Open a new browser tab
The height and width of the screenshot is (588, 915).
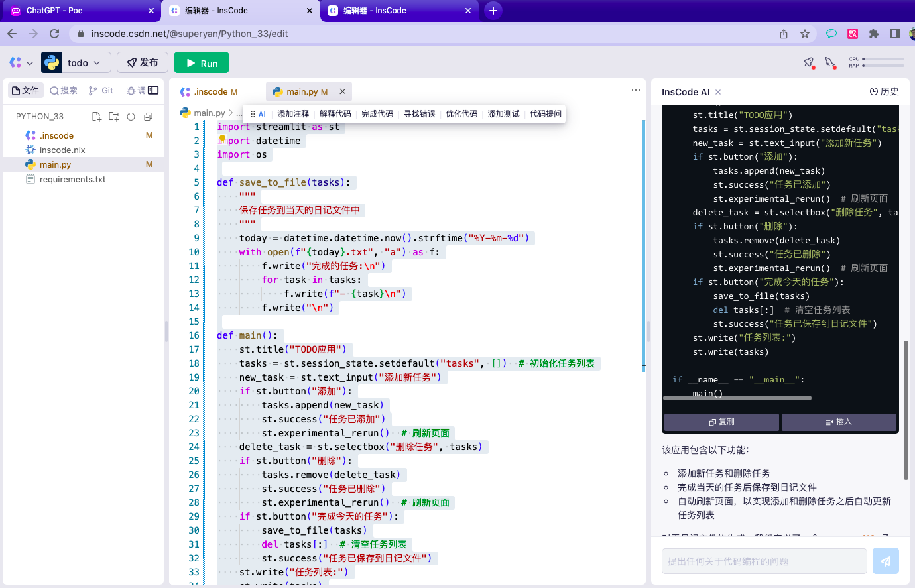[493, 11]
